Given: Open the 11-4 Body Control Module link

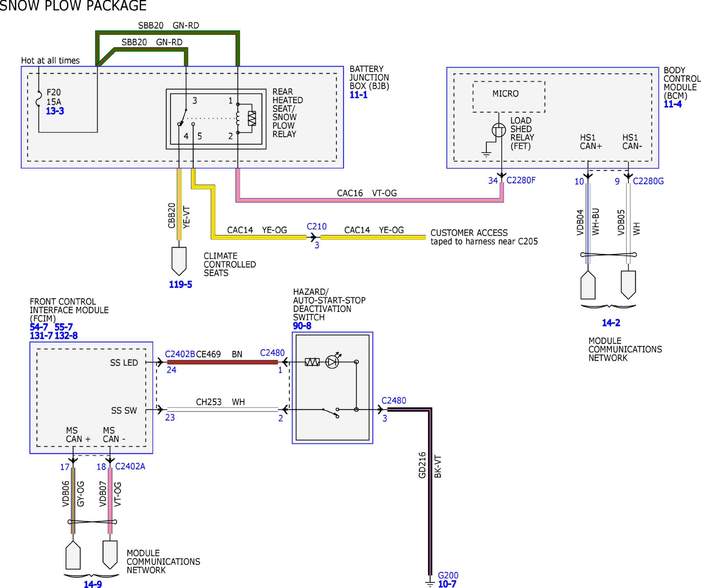Looking at the screenshot, I should (673, 104).
